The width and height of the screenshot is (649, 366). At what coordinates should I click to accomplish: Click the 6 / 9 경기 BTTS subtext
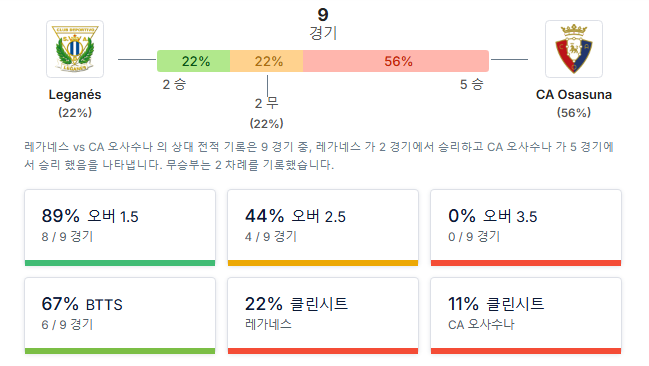67,324
